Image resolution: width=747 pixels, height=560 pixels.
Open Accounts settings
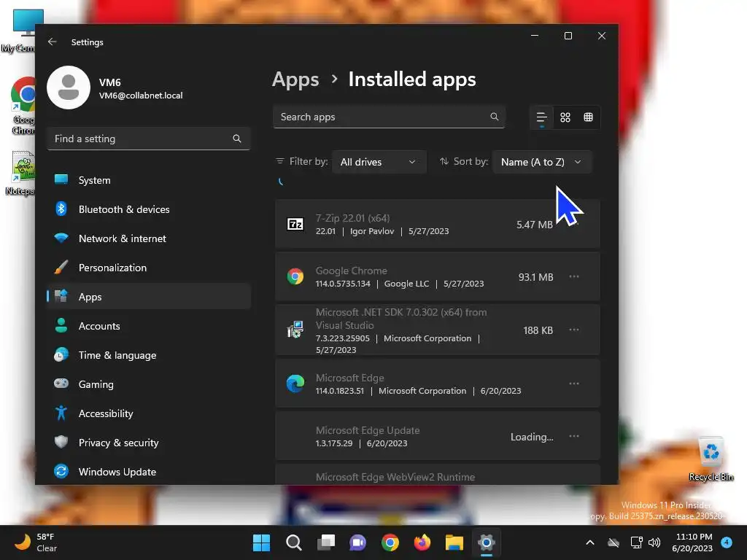click(149, 326)
